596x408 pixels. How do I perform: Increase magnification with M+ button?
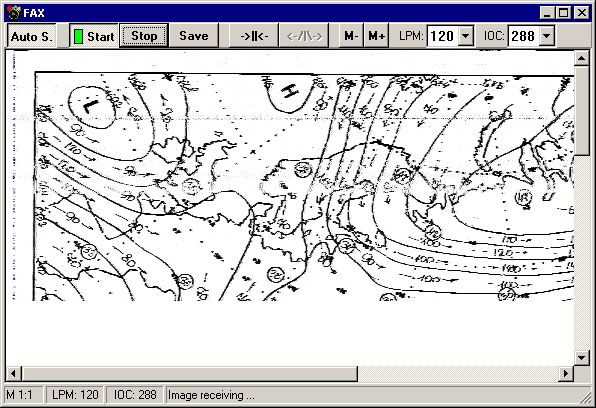coord(376,36)
